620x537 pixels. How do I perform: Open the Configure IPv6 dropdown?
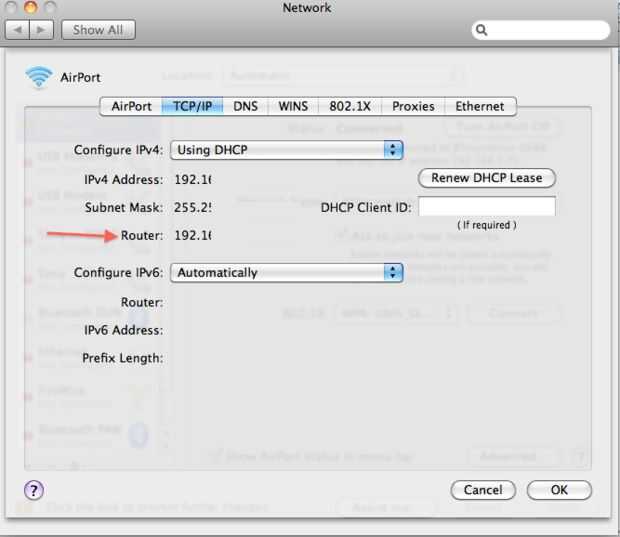pyautogui.click(x=287, y=272)
